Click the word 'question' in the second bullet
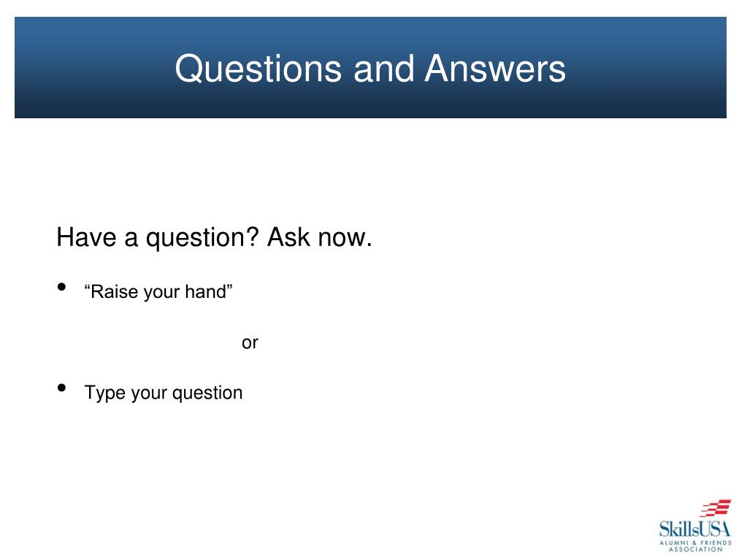Image resolution: width=747 pixels, height=560 pixels. pyautogui.click(x=207, y=394)
